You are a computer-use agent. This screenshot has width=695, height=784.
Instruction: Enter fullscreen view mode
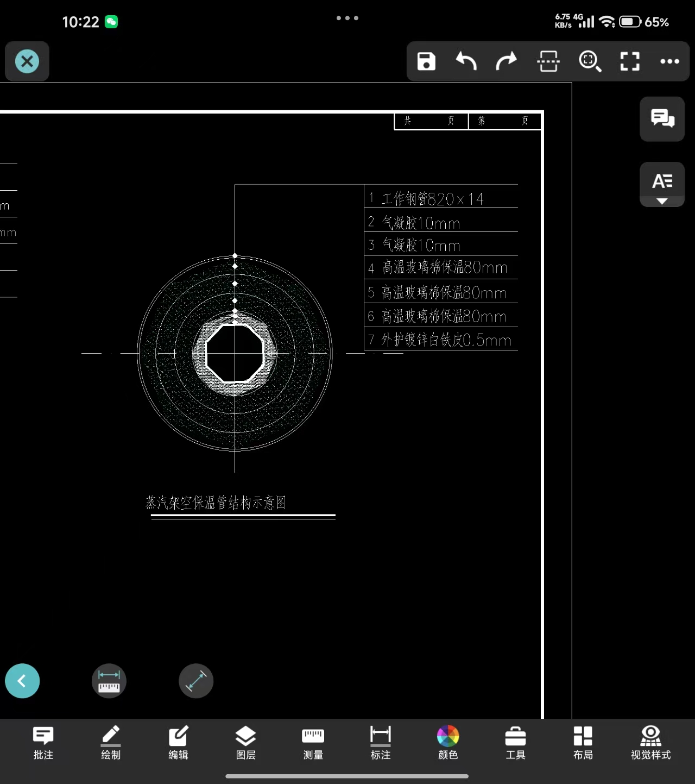630,61
